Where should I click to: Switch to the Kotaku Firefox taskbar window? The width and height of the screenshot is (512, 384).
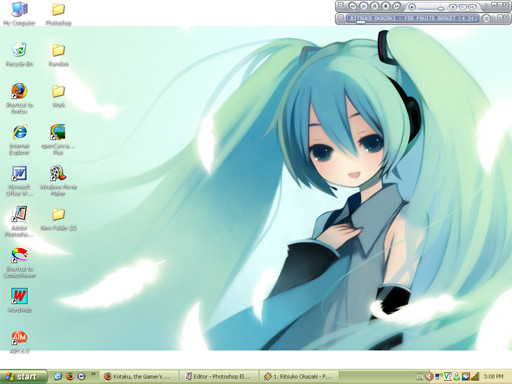click(x=139, y=377)
